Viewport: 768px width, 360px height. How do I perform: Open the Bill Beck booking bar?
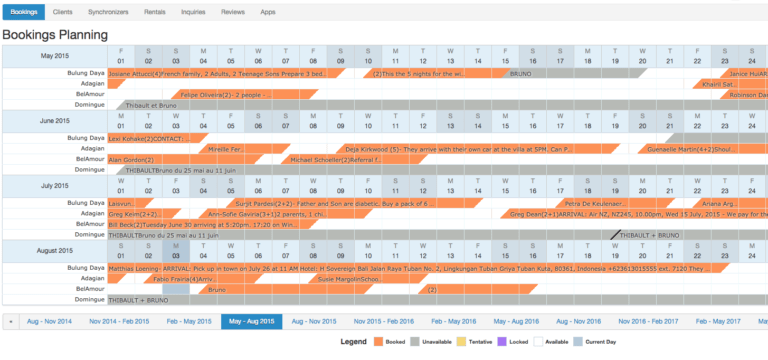coord(213,224)
